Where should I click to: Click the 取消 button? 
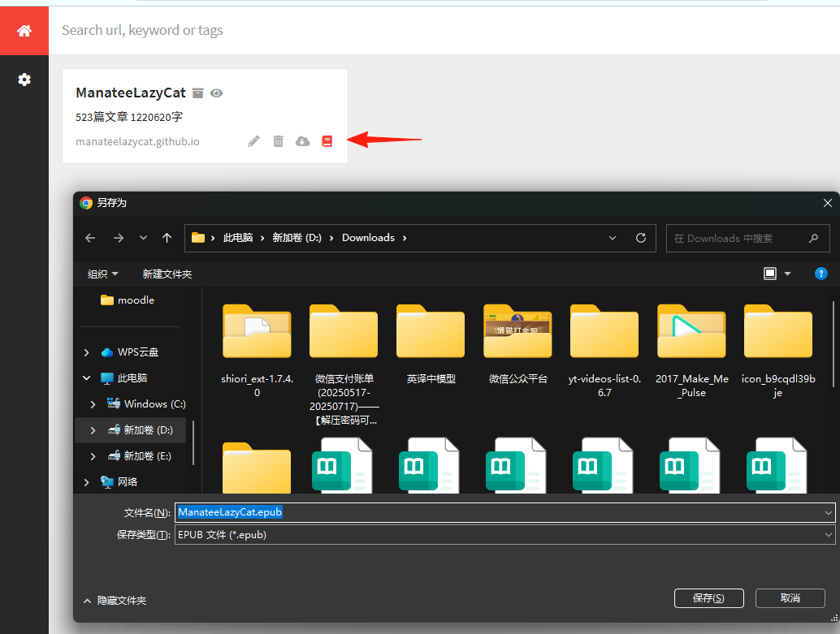[x=790, y=598]
